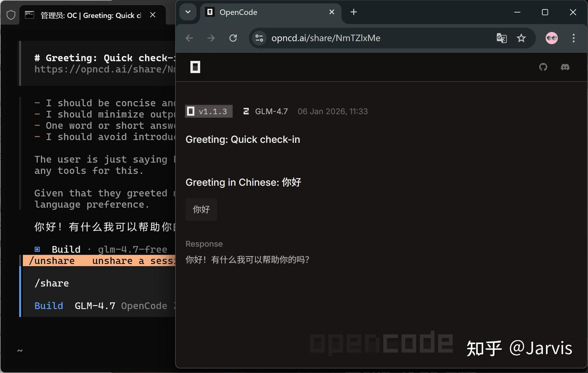Viewport: 588px width, 373px height.
Task: Reload the opncd.ai page
Action: pyautogui.click(x=233, y=38)
